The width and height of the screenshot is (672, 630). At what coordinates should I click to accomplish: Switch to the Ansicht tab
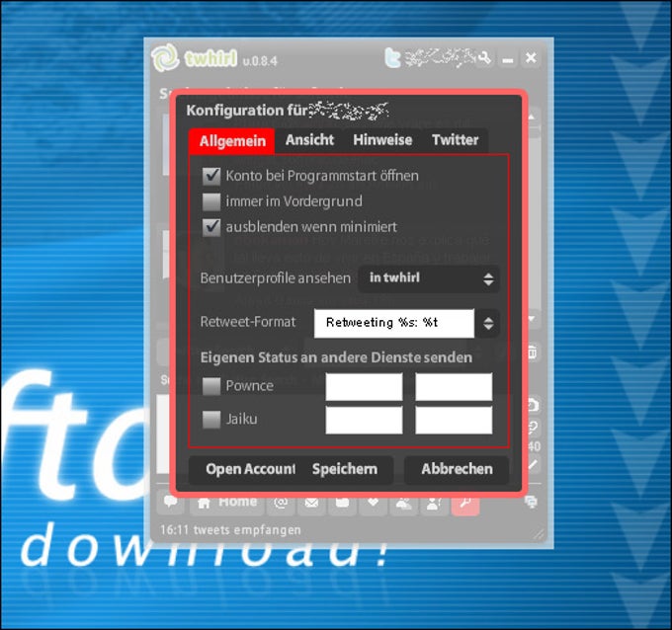pos(309,140)
